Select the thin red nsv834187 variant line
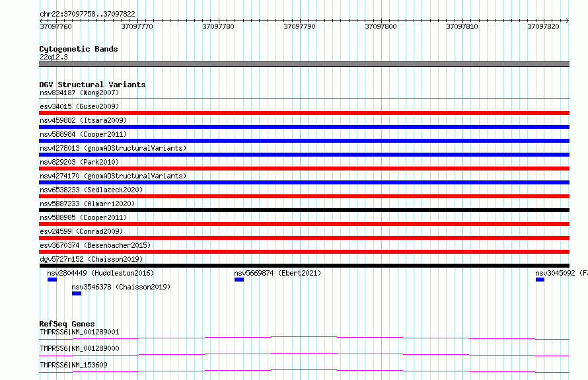 [304, 99]
